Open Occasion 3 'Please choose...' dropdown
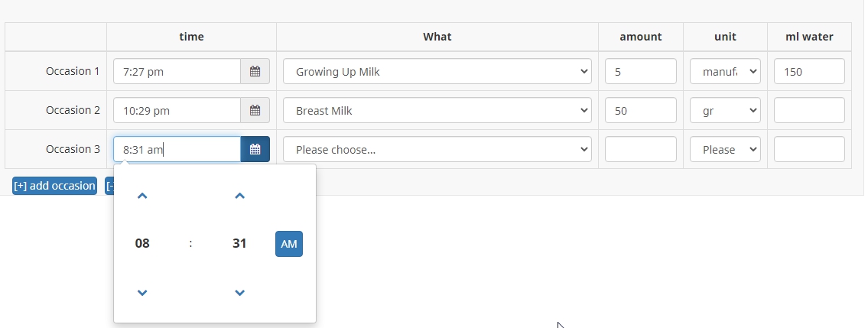This screenshot has width=868, height=328. click(x=437, y=150)
